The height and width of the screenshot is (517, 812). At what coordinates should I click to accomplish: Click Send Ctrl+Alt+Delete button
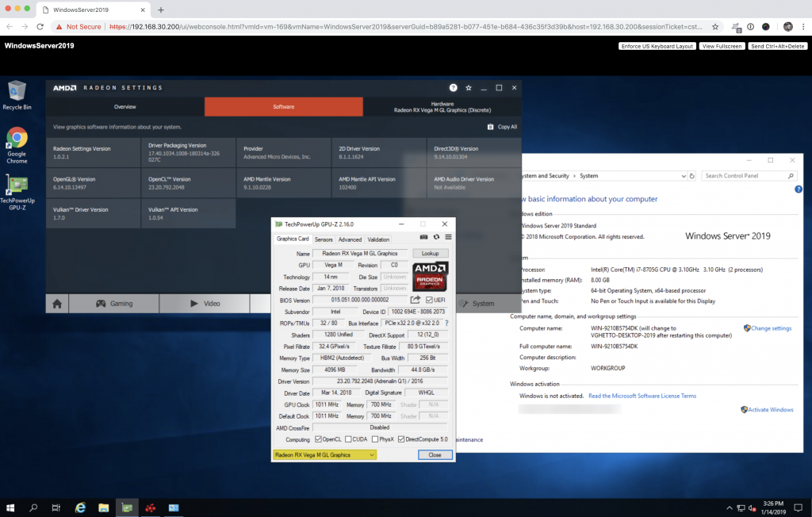[x=777, y=46]
